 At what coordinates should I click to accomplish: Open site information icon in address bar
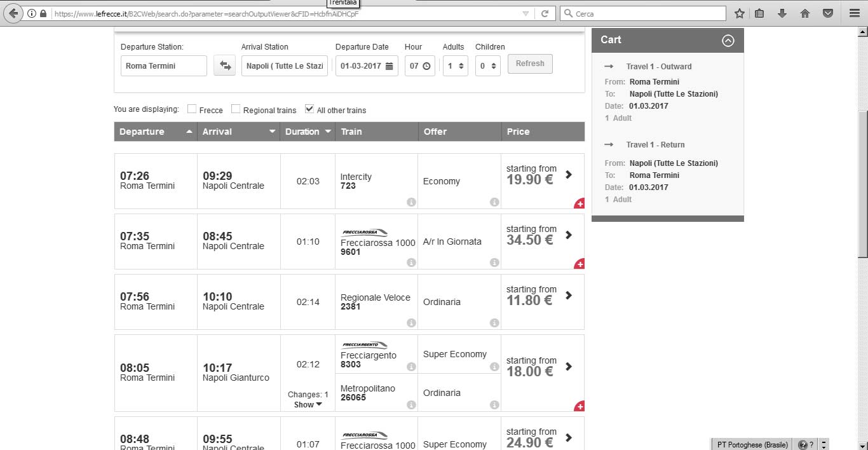(31, 13)
